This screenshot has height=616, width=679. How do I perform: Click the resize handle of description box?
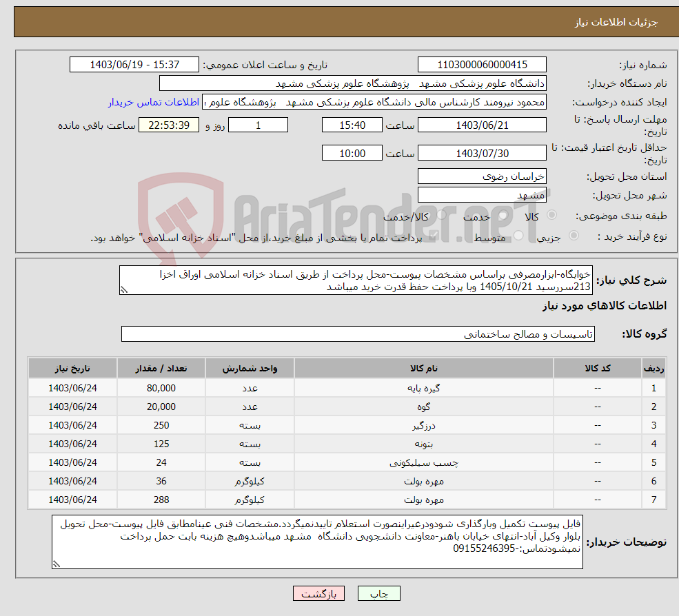tap(124, 290)
